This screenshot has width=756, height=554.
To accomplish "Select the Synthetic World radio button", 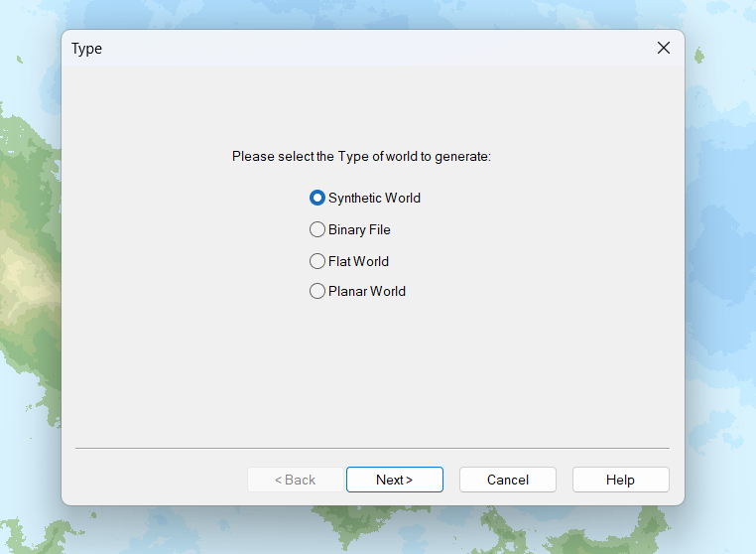I will [317, 198].
